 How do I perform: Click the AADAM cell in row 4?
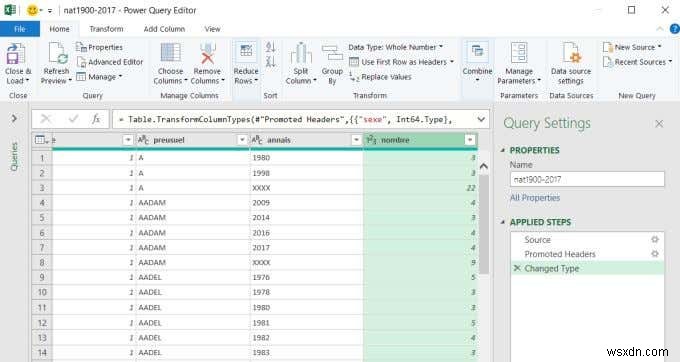(x=193, y=202)
